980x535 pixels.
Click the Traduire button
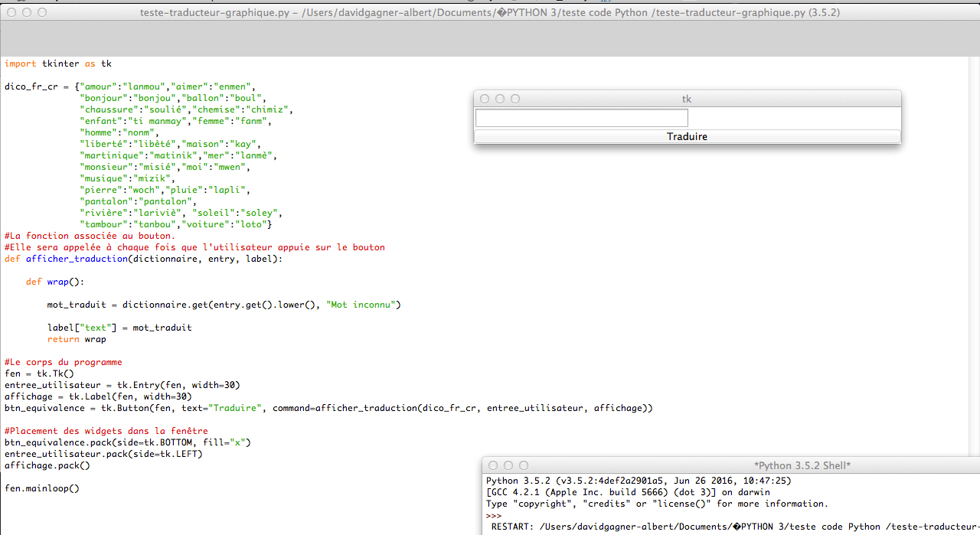coord(687,137)
